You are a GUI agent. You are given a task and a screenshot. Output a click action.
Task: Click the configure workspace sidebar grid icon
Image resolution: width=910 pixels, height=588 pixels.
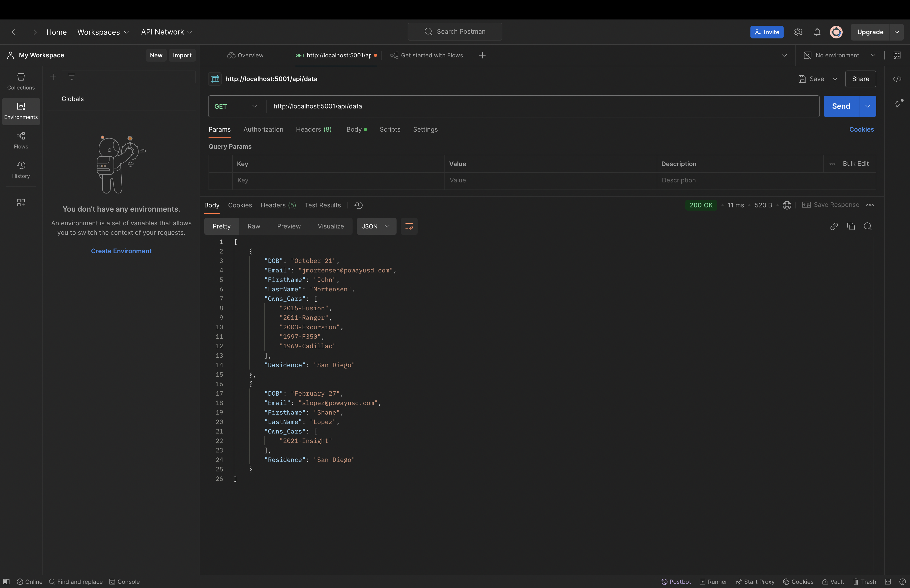(x=21, y=203)
